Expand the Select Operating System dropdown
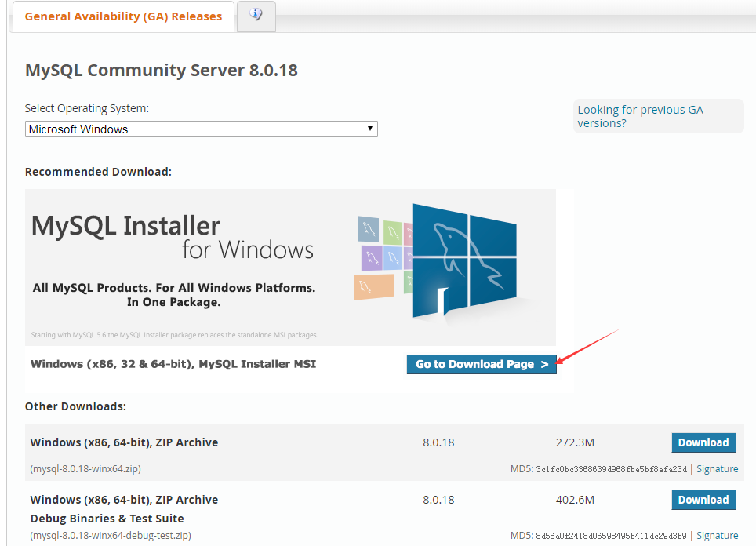756x546 pixels. (x=201, y=129)
